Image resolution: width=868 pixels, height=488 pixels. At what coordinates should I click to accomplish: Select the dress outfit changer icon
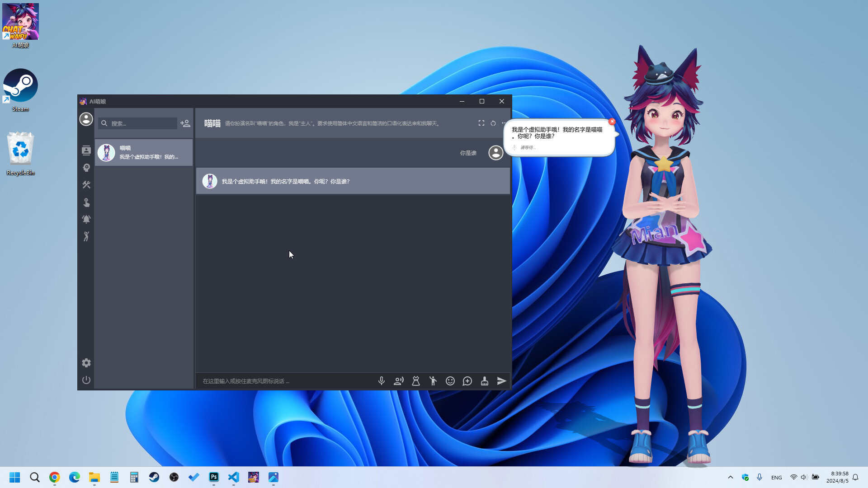tap(415, 381)
